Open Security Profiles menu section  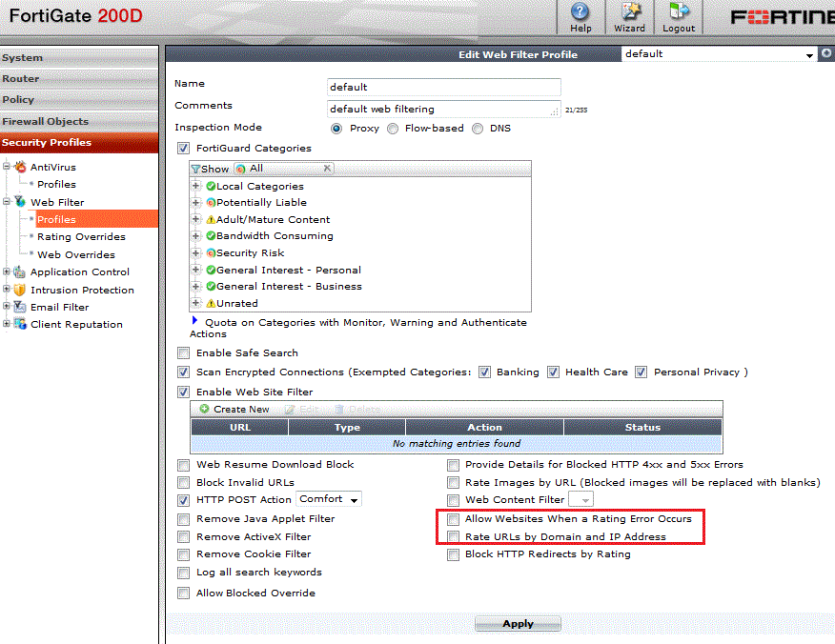(x=79, y=143)
